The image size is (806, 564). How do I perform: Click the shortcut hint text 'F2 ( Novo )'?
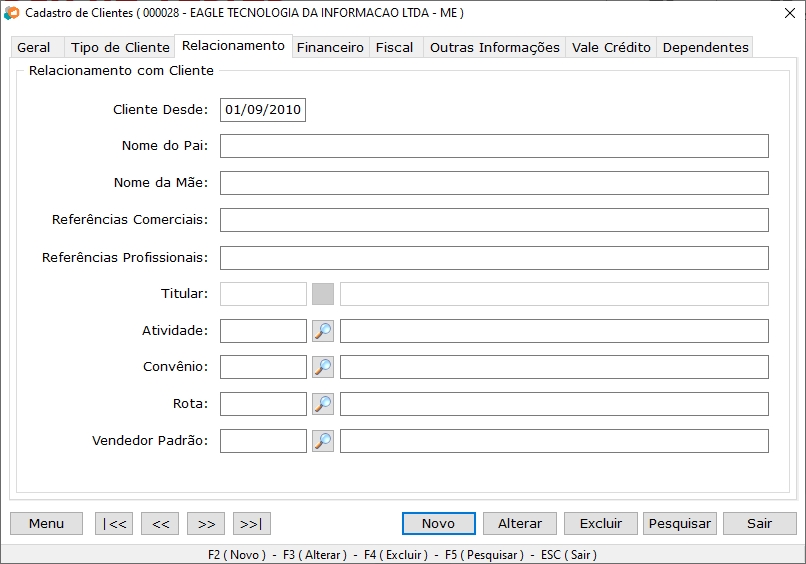[237, 555]
